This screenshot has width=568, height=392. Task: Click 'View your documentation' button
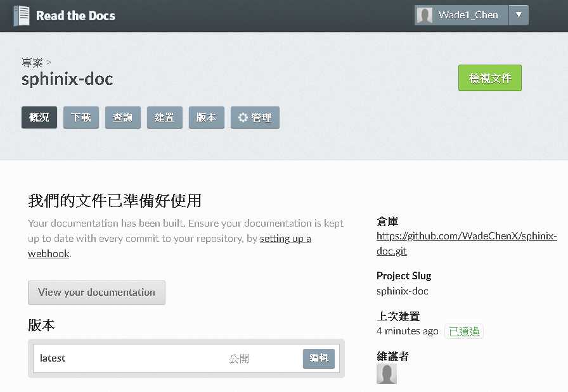point(96,293)
